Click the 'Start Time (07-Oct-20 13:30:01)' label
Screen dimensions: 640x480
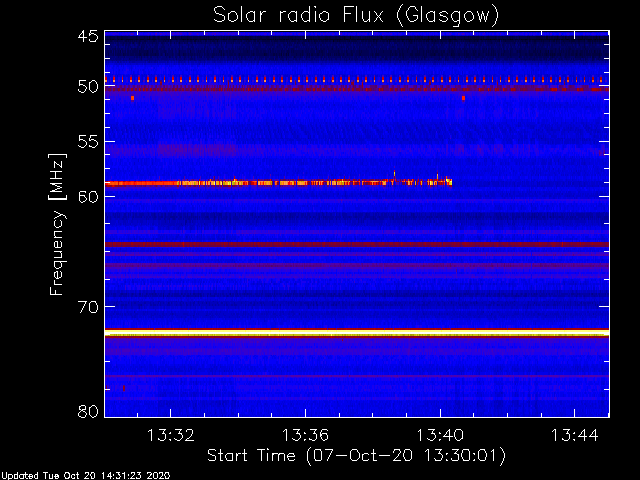coord(356,456)
